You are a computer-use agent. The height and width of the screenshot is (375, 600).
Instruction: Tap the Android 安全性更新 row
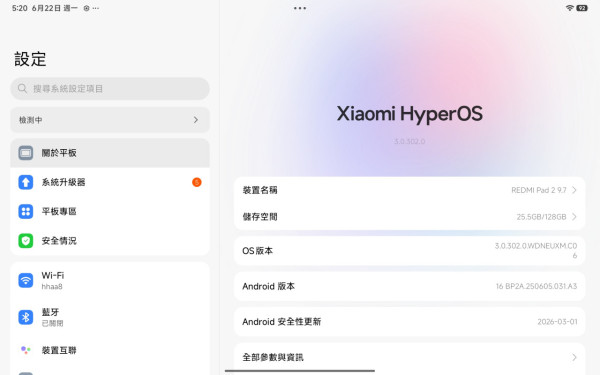[409, 321]
